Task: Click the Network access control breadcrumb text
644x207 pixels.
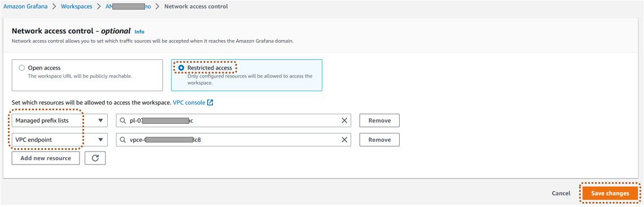Action: [x=196, y=7]
